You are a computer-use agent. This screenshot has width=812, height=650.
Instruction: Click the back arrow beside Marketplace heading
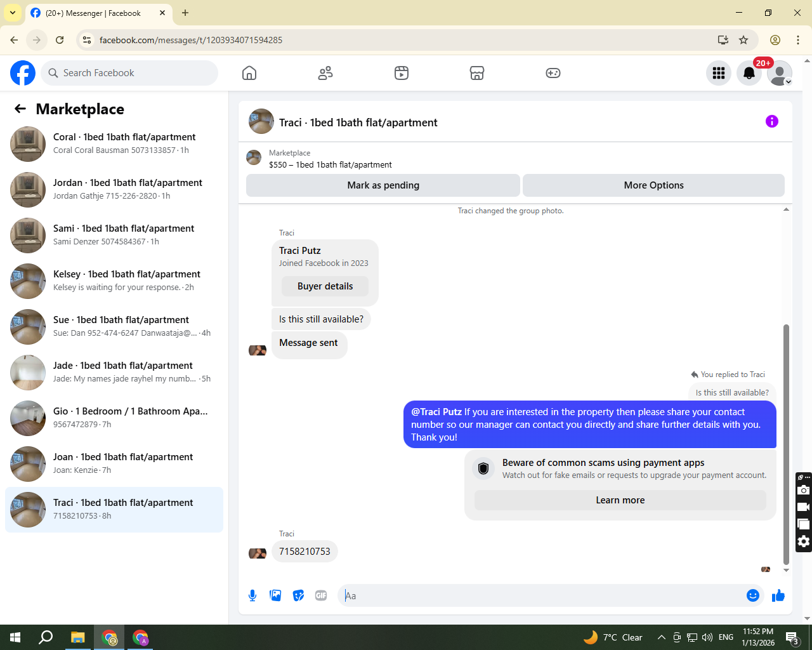coord(20,109)
